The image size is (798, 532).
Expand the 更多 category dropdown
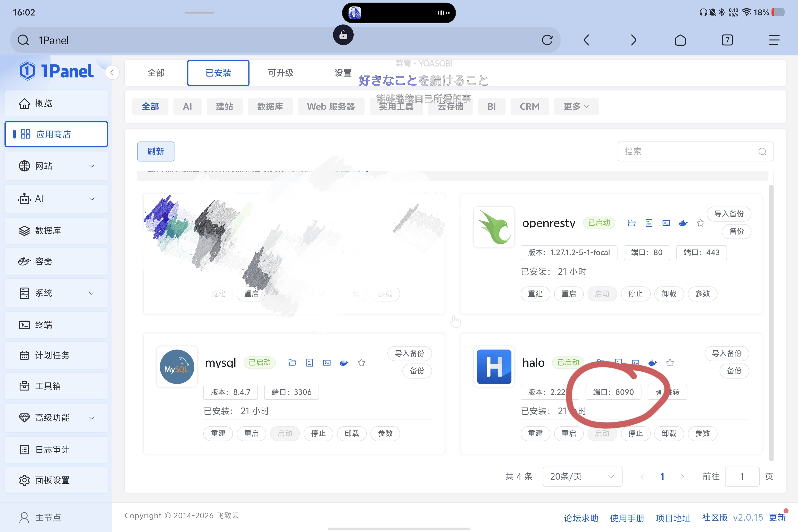pyautogui.click(x=576, y=106)
